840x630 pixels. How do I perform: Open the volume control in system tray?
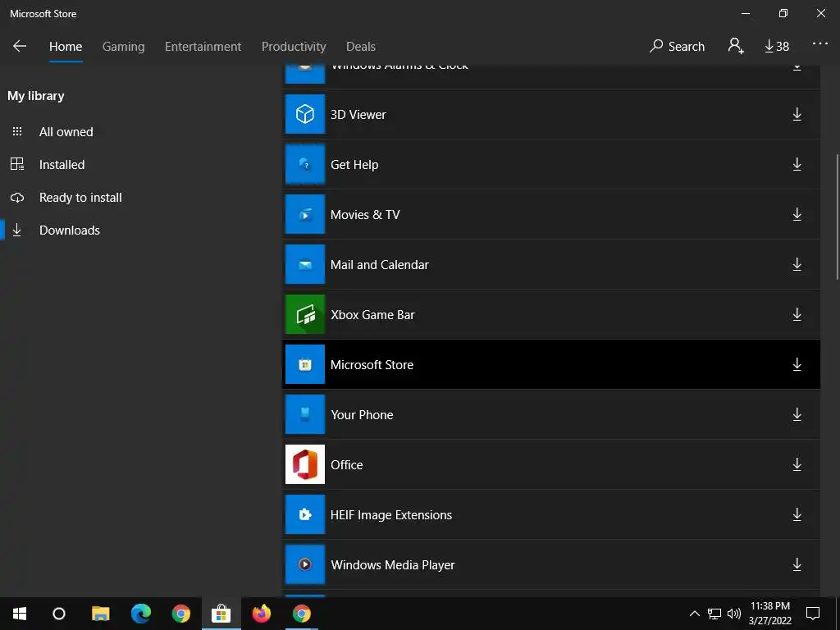tap(734, 614)
